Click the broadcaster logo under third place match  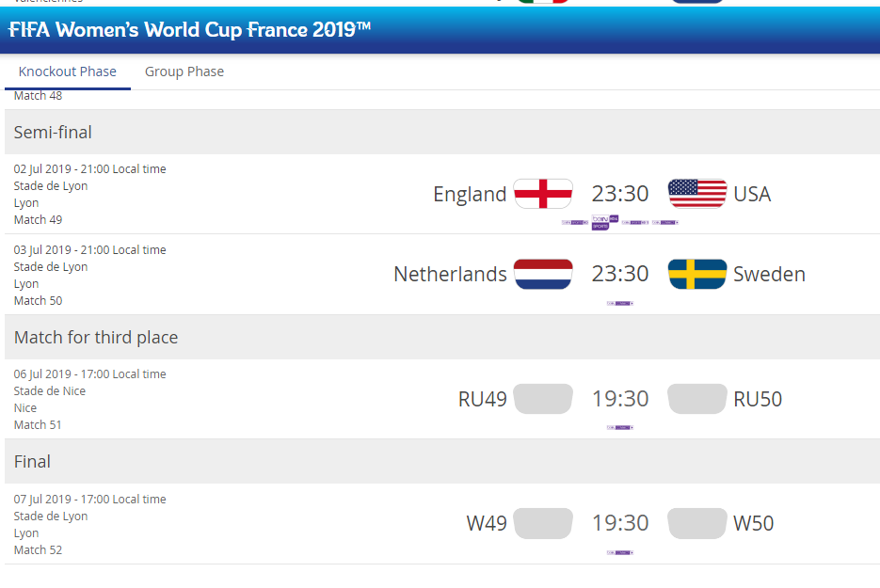point(620,427)
